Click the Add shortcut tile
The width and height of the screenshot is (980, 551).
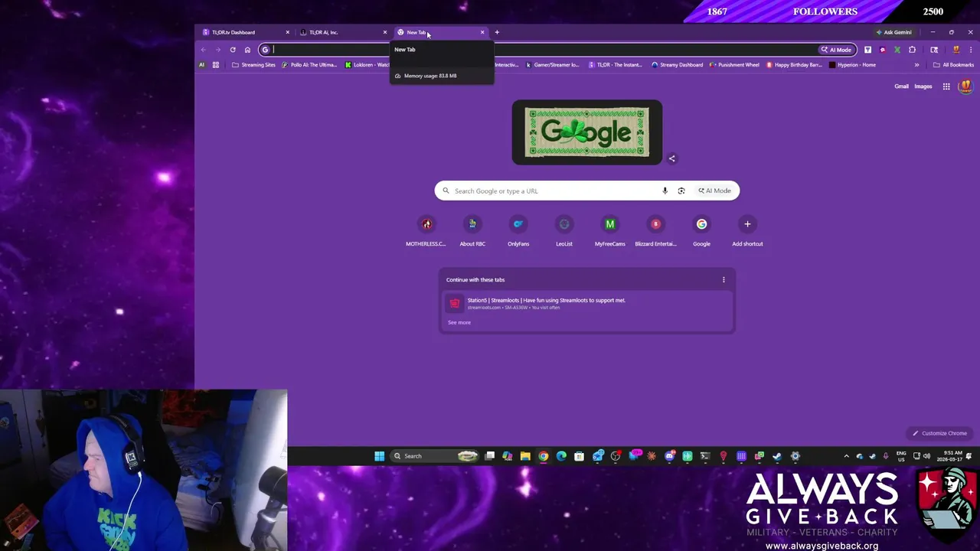747,231
